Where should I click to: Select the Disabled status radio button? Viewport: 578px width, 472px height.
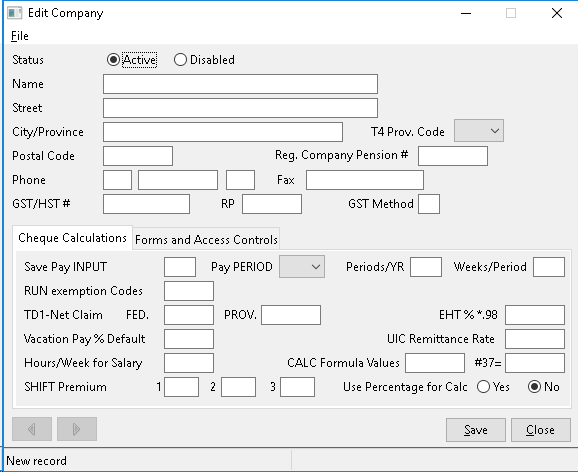[180, 59]
